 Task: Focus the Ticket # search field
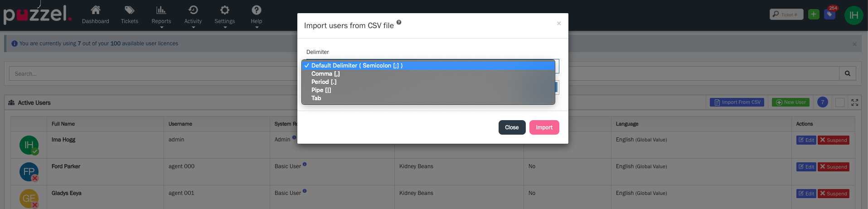tap(790, 15)
